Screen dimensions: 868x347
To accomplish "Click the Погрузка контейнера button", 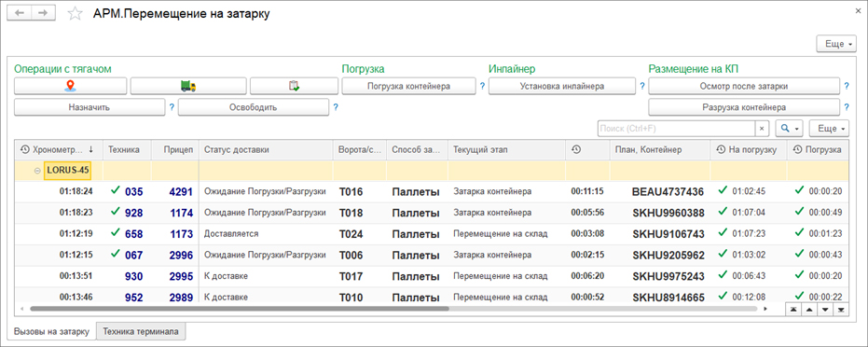I will point(408,86).
